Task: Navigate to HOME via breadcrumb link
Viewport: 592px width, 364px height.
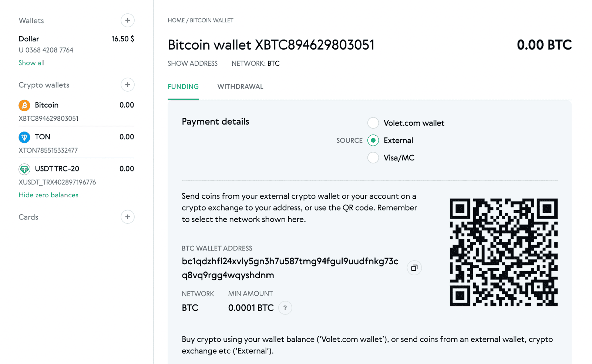Action: (176, 20)
